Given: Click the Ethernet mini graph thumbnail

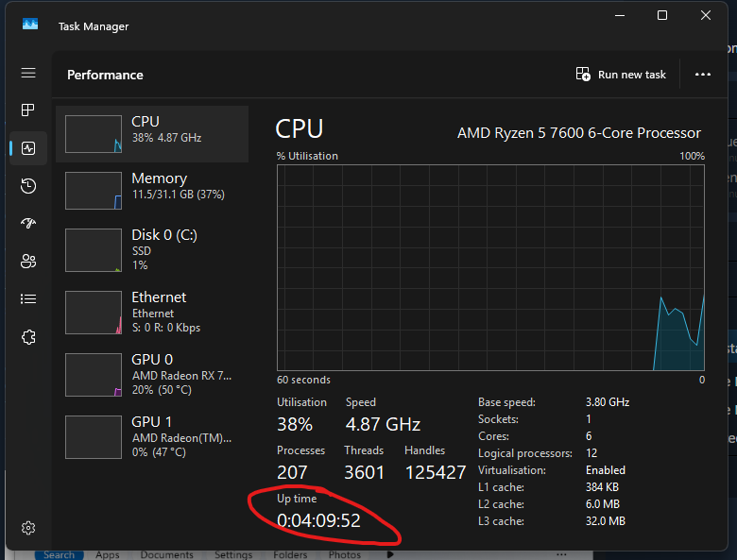Looking at the screenshot, I should click(94, 313).
